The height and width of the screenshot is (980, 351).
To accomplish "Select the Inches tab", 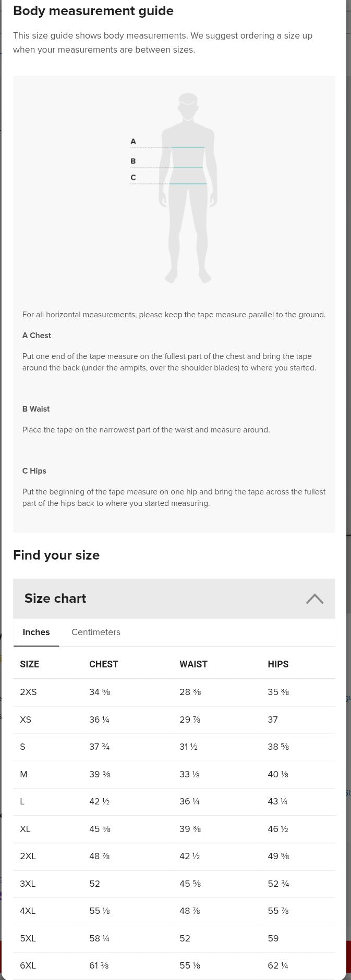I will (36, 632).
